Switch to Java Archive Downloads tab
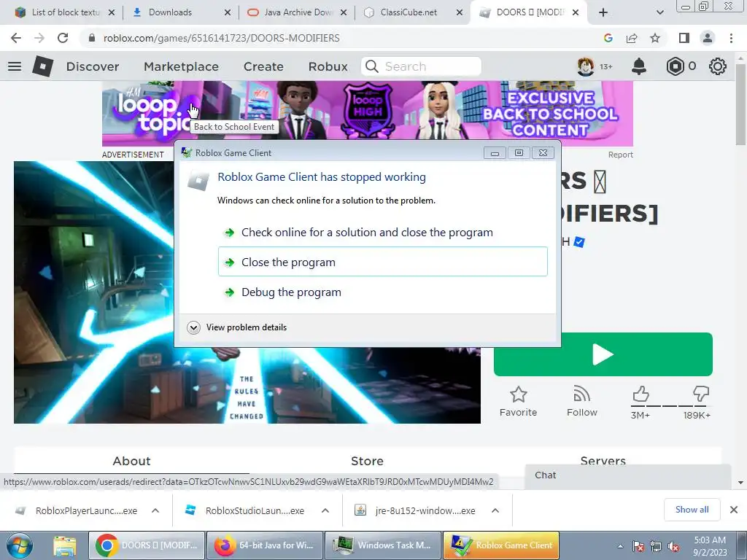 click(x=297, y=12)
